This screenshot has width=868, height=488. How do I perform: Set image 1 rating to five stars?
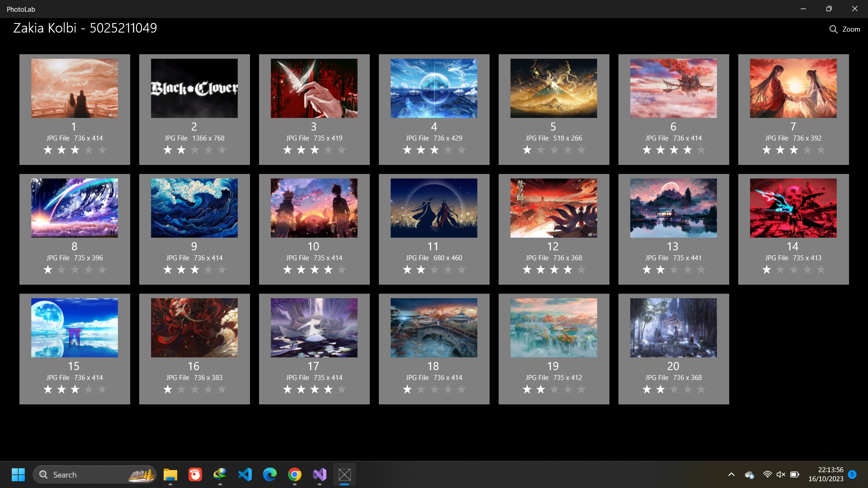pyautogui.click(x=102, y=150)
